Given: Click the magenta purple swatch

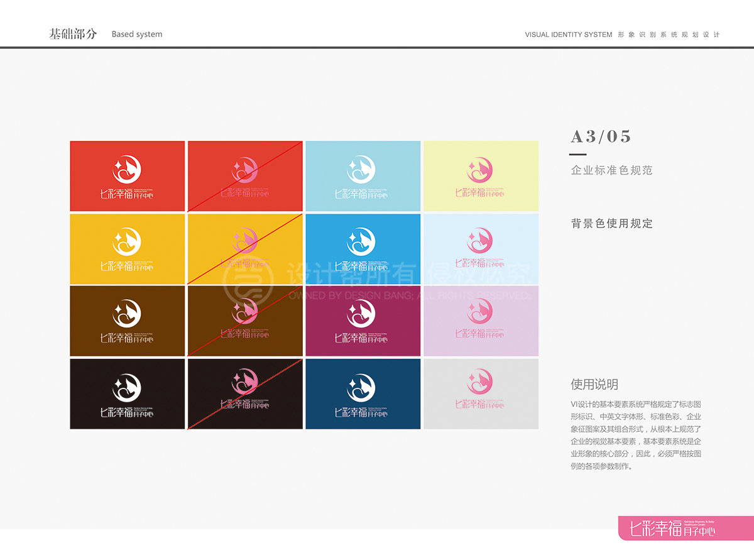Looking at the screenshot, I should click(x=363, y=321).
